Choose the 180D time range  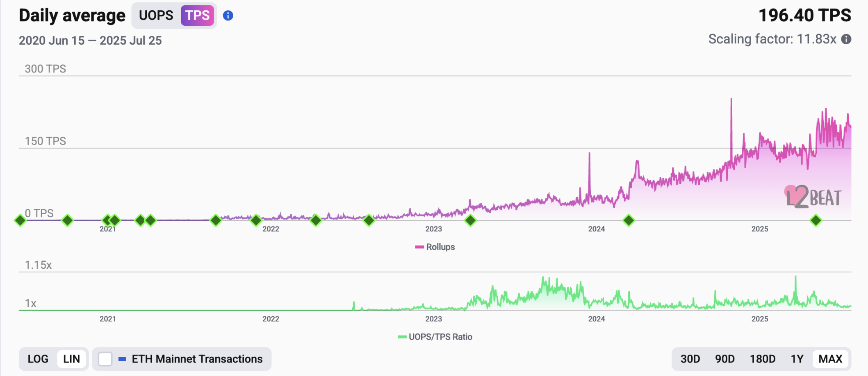763,359
